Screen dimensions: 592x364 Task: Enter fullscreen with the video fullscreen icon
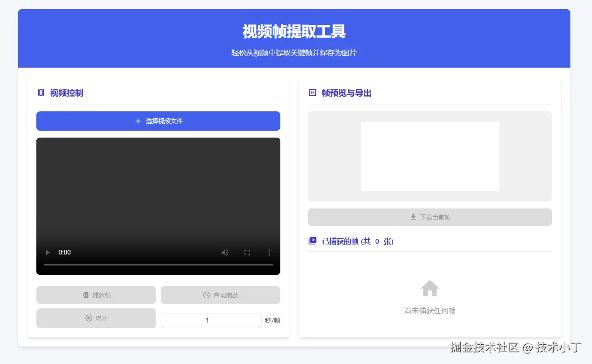coord(247,252)
